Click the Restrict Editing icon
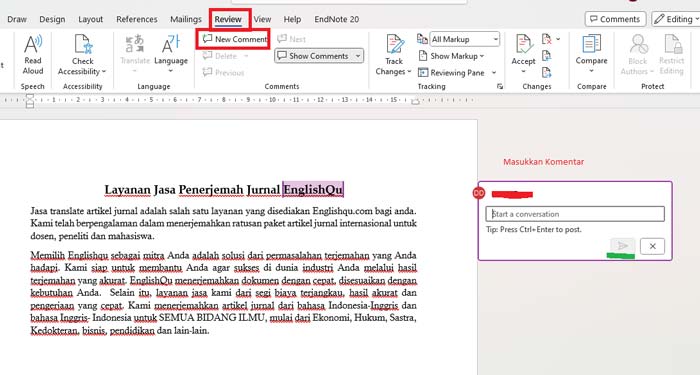700x375 pixels. (x=672, y=45)
